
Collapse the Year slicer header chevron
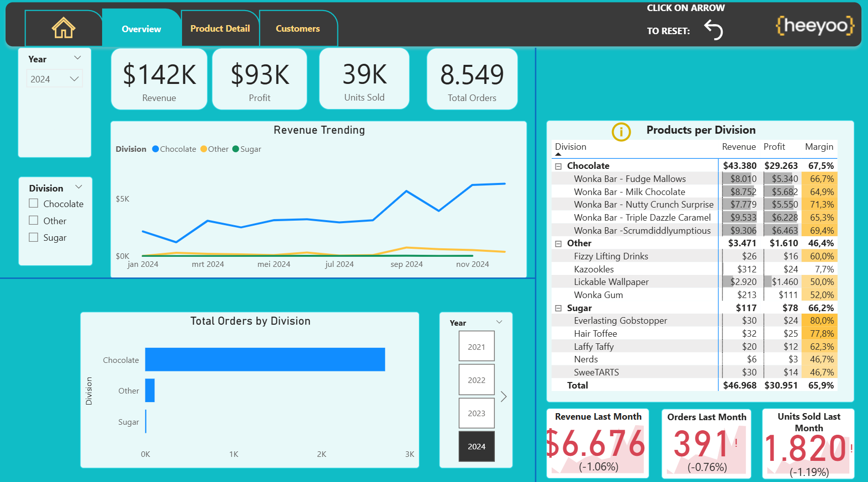point(77,58)
